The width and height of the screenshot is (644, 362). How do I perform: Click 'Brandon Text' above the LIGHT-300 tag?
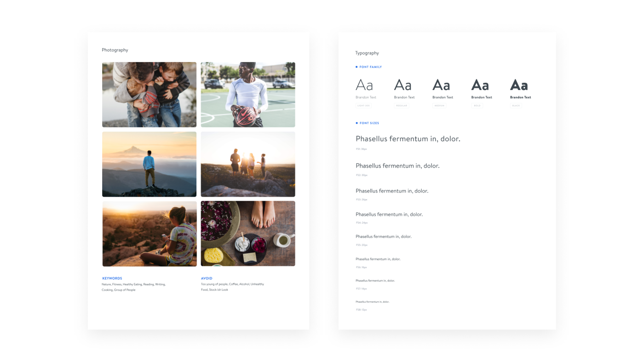(x=366, y=97)
